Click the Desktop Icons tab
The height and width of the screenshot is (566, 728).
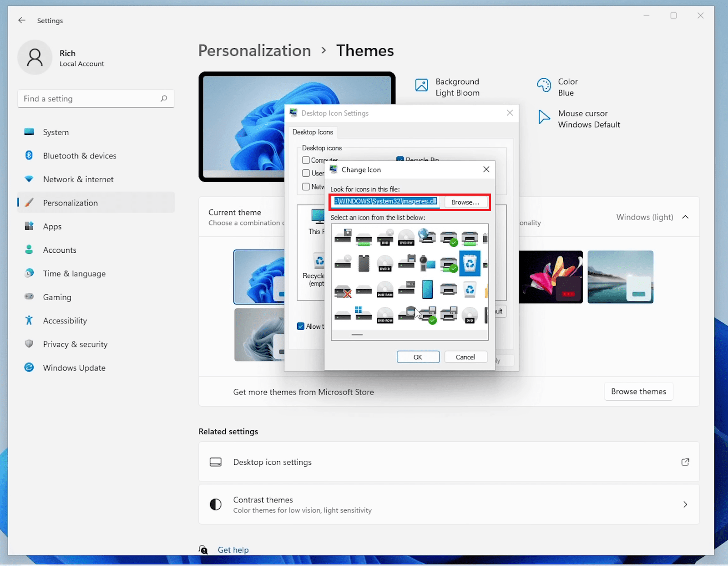(x=313, y=132)
